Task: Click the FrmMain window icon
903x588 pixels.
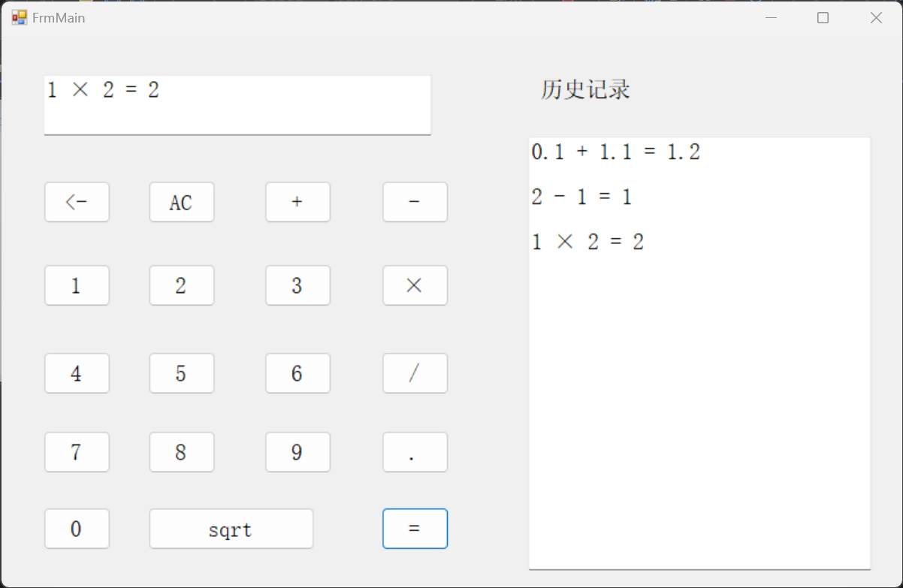Action: click(x=19, y=17)
